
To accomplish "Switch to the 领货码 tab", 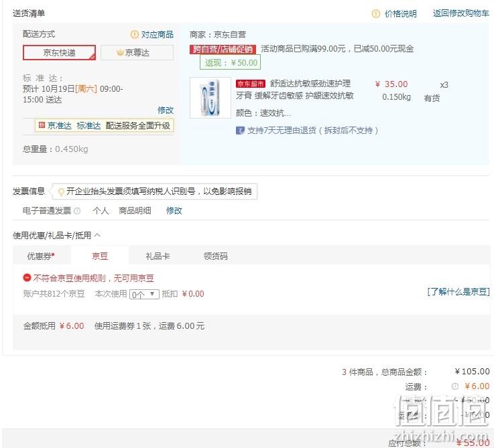I will point(215,256).
